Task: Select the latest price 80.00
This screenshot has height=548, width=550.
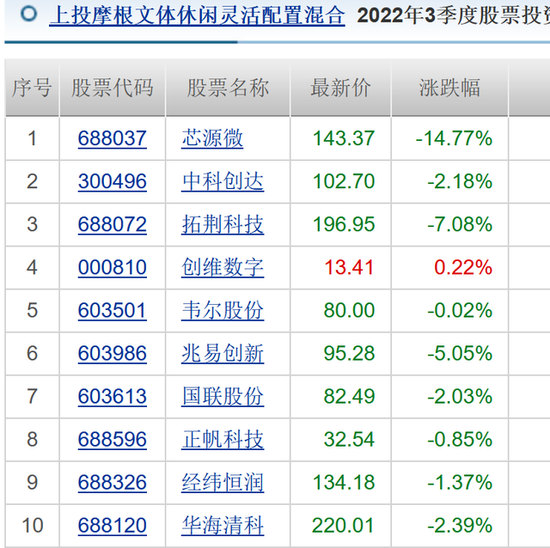Action: coord(349,310)
